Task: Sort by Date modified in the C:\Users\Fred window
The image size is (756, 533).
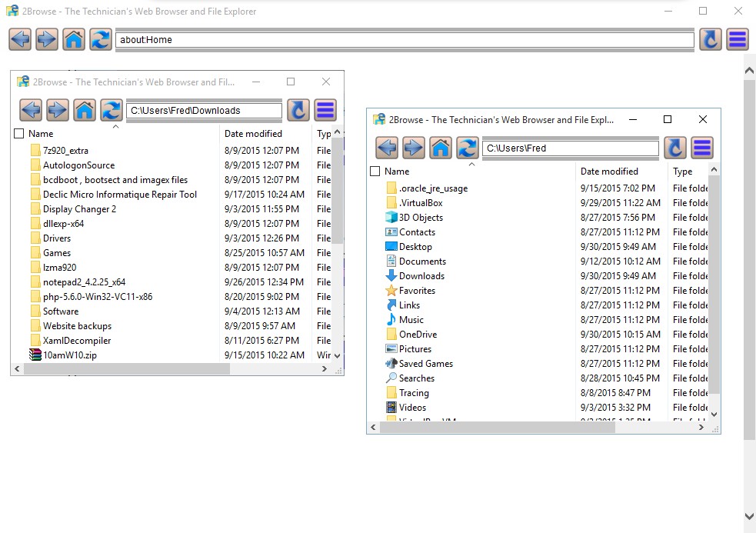Action: coord(609,172)
